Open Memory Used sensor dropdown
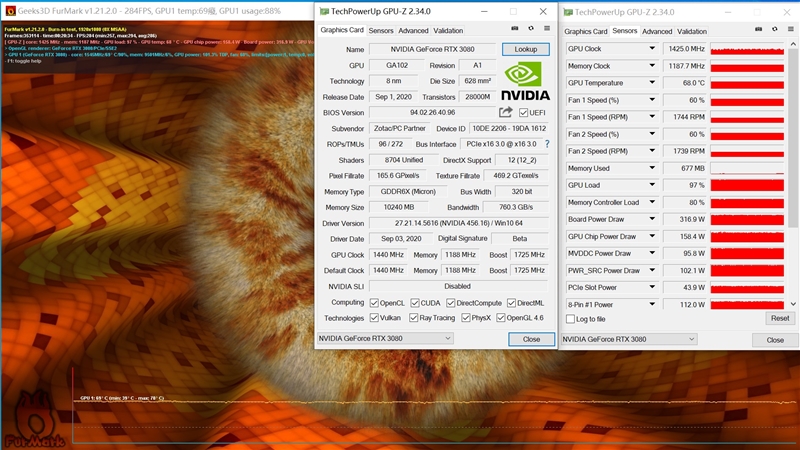Viewport: 800px width, 450px height. (652, 167)
